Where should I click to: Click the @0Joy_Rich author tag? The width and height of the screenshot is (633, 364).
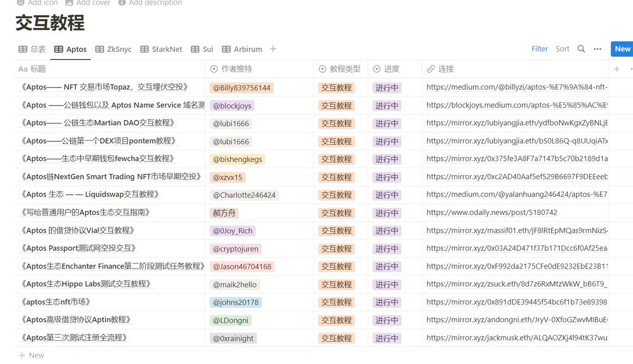[x=233, y=231]
